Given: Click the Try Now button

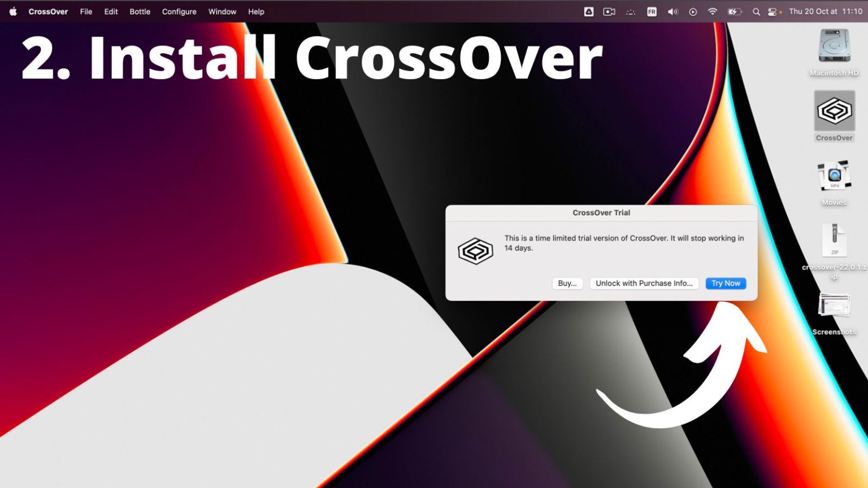Looking at the screenshot, I should pyautogui.click(x=726, y=283).
